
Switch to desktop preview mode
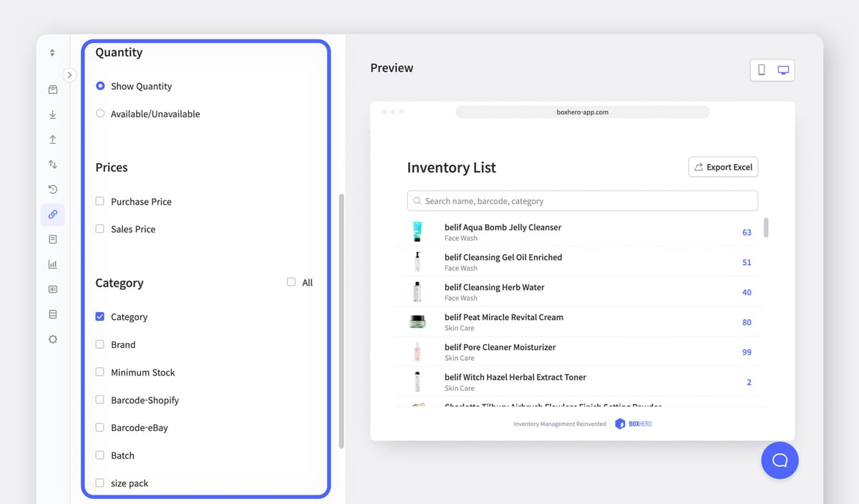click(783, 69)
